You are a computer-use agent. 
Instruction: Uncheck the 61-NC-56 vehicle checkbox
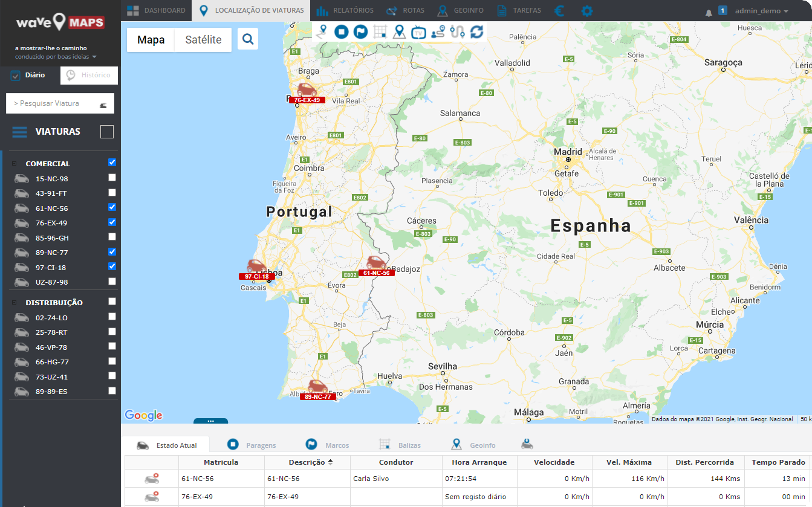click(x=112, y=207)
